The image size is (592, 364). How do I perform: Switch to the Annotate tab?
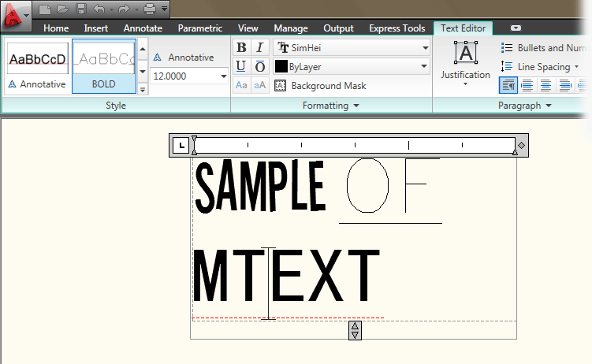point(143,28)
